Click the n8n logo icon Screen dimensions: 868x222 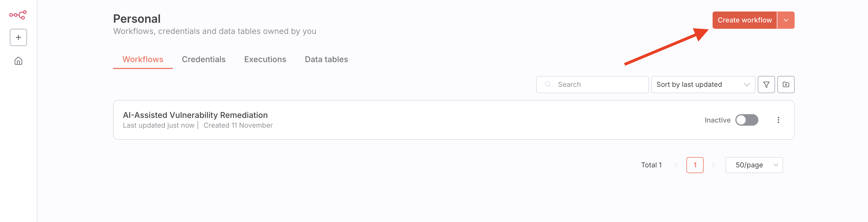click(x=18, y=15)
